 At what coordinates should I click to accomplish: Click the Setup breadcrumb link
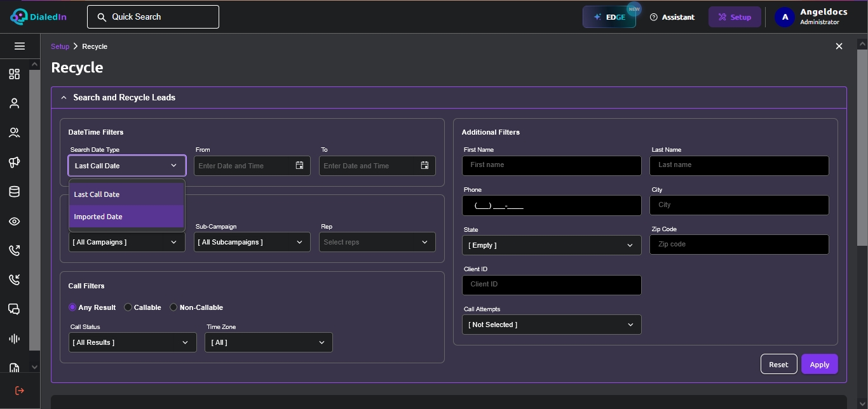60,46
